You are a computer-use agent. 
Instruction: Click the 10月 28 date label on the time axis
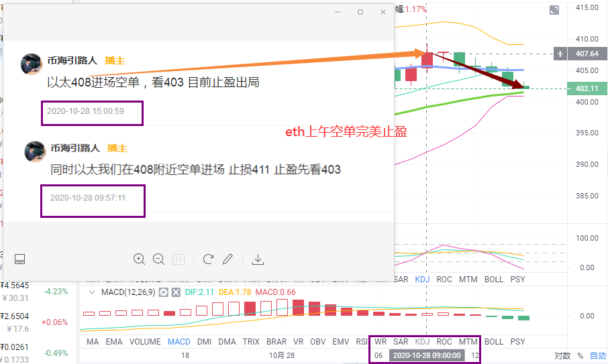[x=281, y=355]
